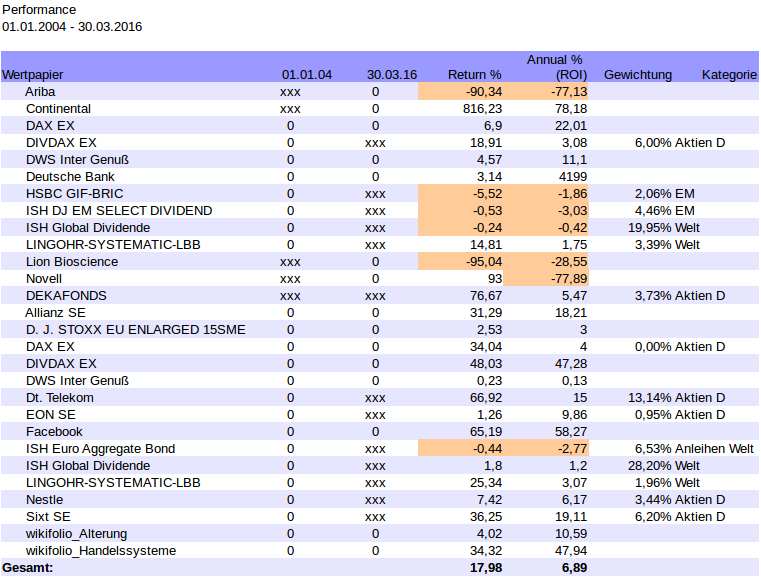Screen dimensions: 761x578
Task: Click the Wertpapier column header
Action: [x=33, y=75]
